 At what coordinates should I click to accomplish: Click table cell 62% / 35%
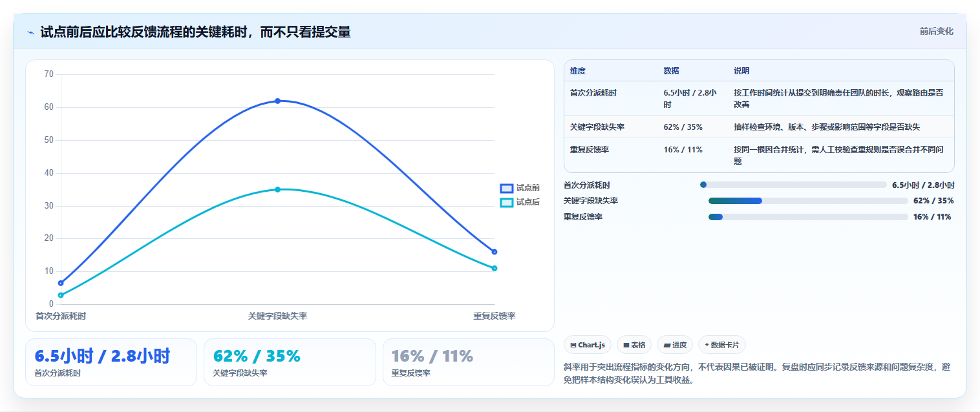click(x=683, y=127)
